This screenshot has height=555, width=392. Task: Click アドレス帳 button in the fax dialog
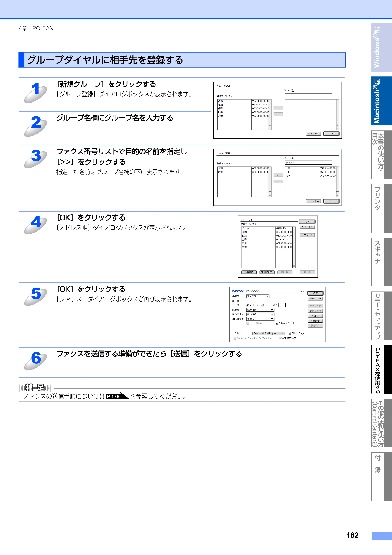(315, 311)
